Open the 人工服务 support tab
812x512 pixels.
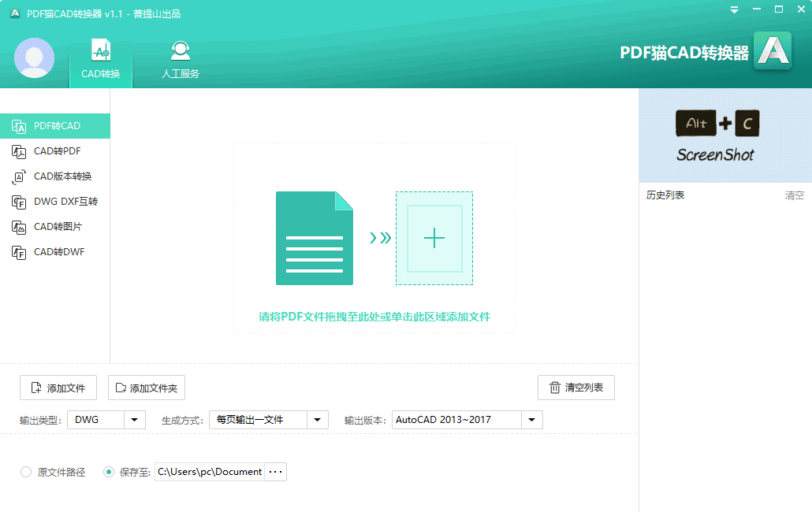click(181, 61)
